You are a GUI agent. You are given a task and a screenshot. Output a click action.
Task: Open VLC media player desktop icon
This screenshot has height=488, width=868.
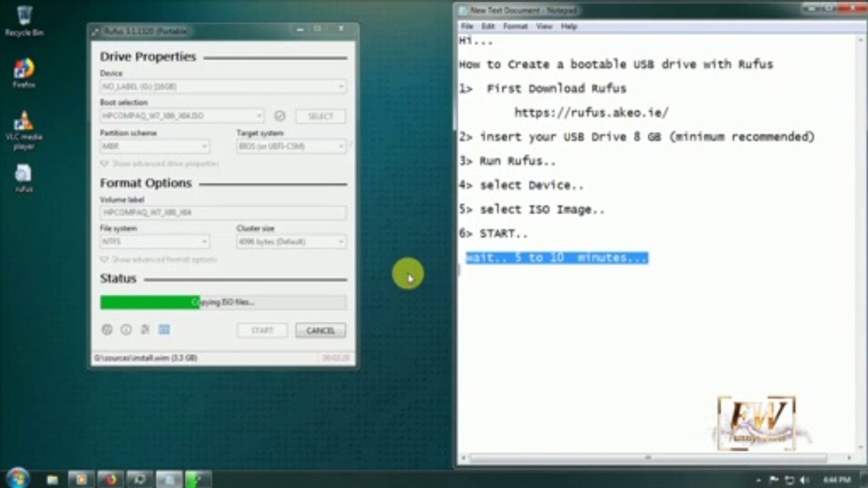(24, 130)
